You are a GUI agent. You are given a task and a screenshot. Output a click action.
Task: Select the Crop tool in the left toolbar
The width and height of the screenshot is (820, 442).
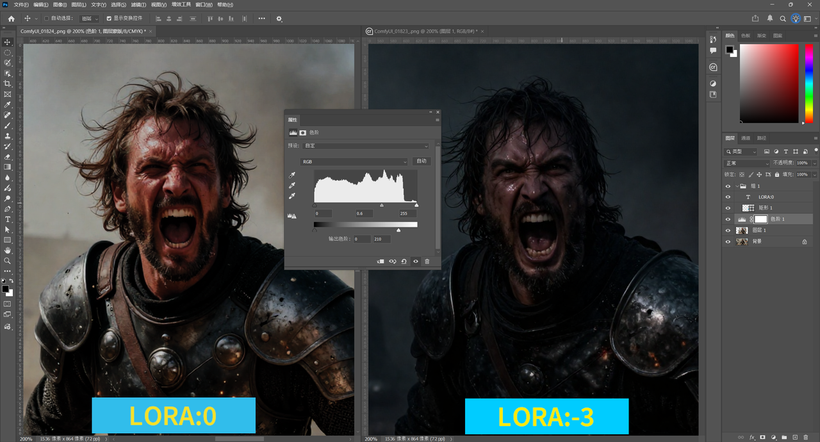pyautogui.click(x=7, y=83)
